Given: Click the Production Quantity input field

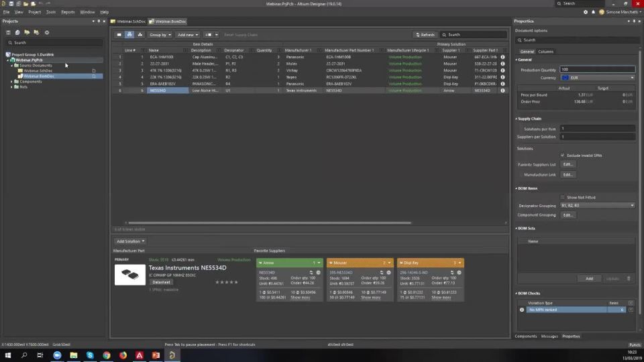Looking at the screenshot, I should coord(597,70).
